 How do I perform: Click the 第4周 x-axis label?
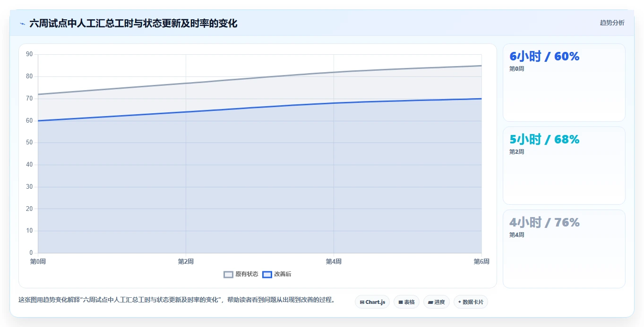pyautogui.click(x=334, y=261)
